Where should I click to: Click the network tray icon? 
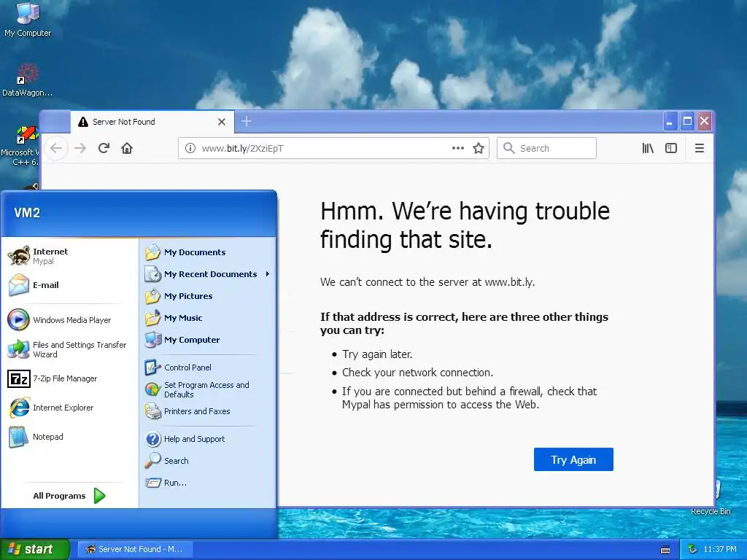click(693, 549)
